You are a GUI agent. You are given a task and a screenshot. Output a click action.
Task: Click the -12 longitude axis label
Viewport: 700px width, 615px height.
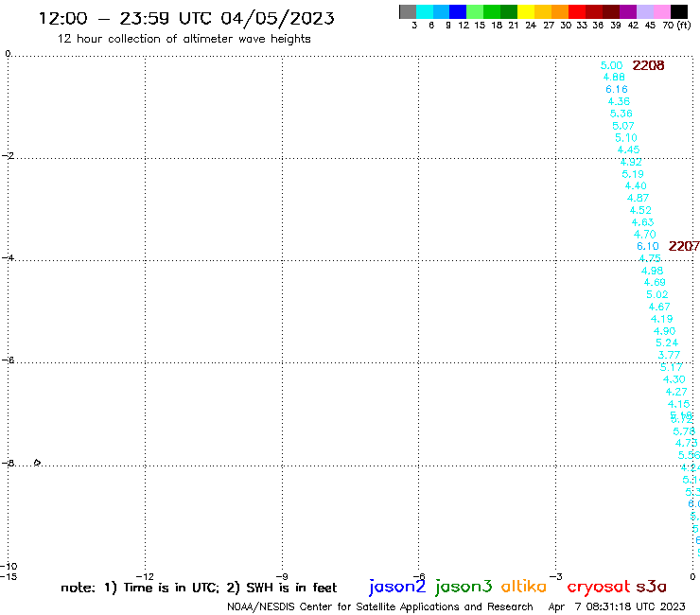pyautogui.click(x=145, y=576)
